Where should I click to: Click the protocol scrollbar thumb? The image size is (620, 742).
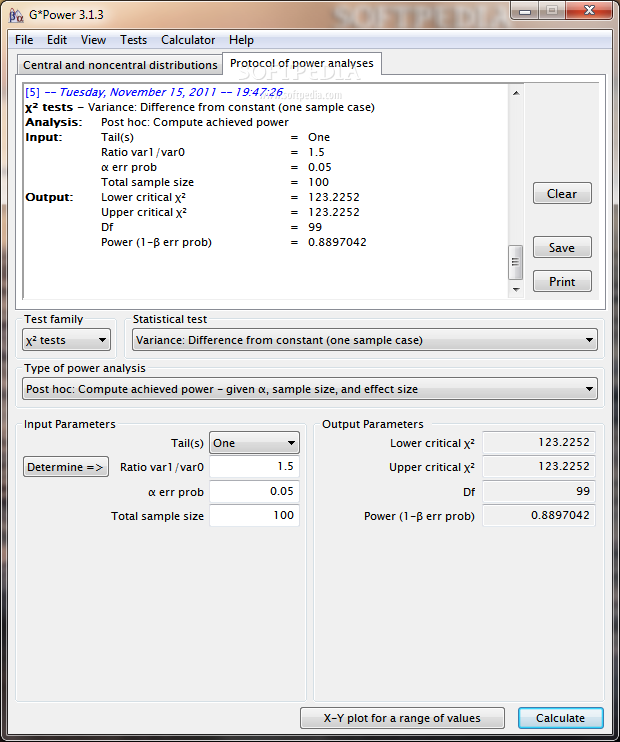coord(516,262)
